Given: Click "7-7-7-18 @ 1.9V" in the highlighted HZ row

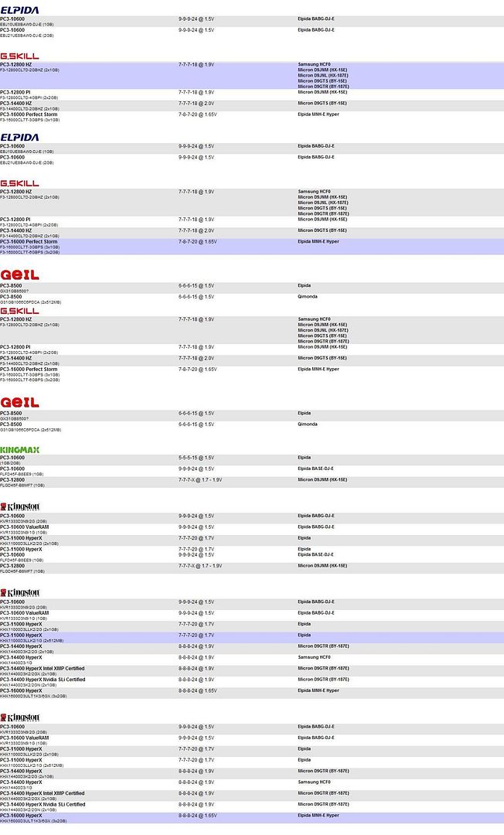Looking at the screenshot, I should coord(196,64).
